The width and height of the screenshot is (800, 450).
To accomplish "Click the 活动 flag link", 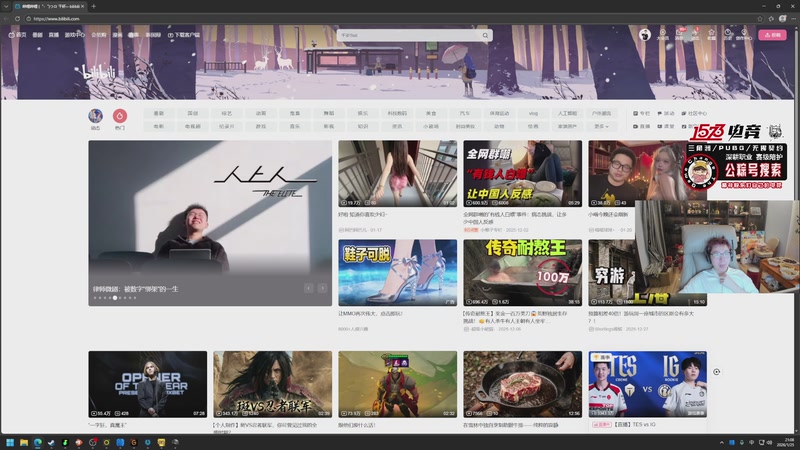I will [x=666, y=113].
